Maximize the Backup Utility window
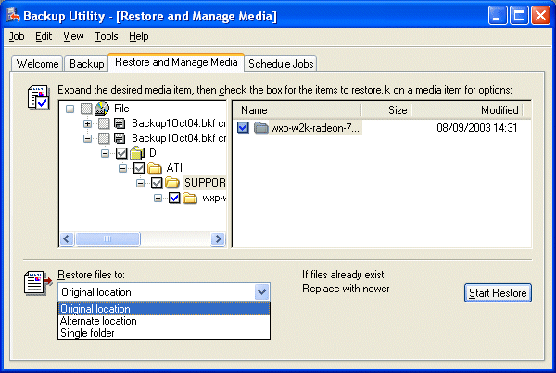The height and width of the screenshot is (373, 556). point(519,16)
